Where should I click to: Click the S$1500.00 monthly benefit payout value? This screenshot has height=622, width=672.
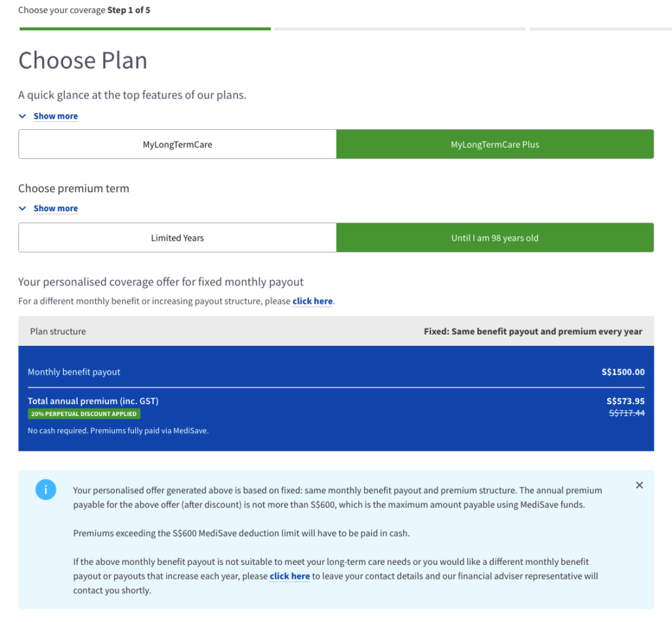[x=623, y=372]
